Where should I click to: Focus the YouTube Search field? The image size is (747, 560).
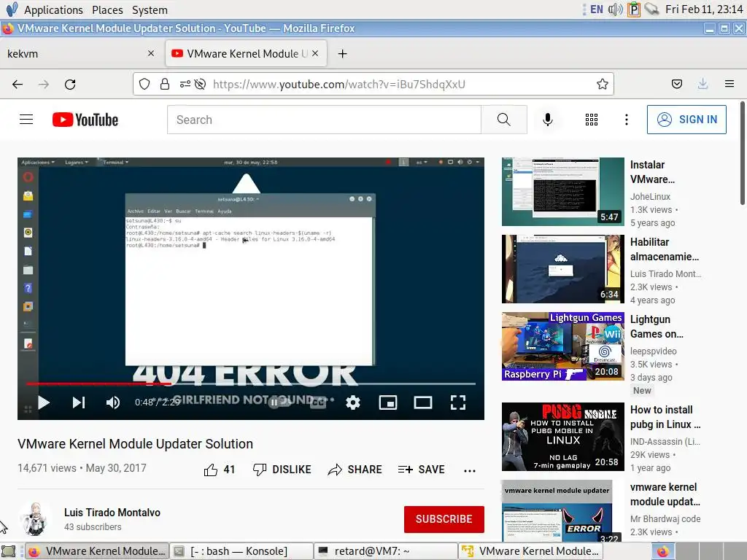click(324, 120)
